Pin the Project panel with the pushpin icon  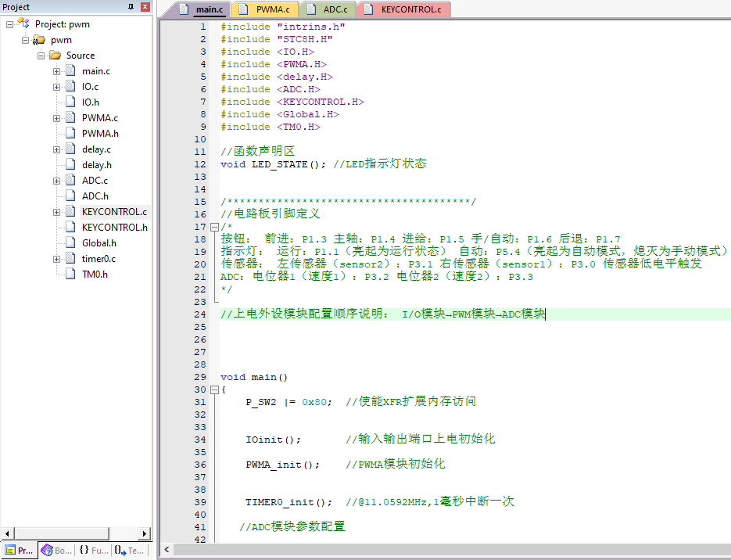[x=131, y=6]
